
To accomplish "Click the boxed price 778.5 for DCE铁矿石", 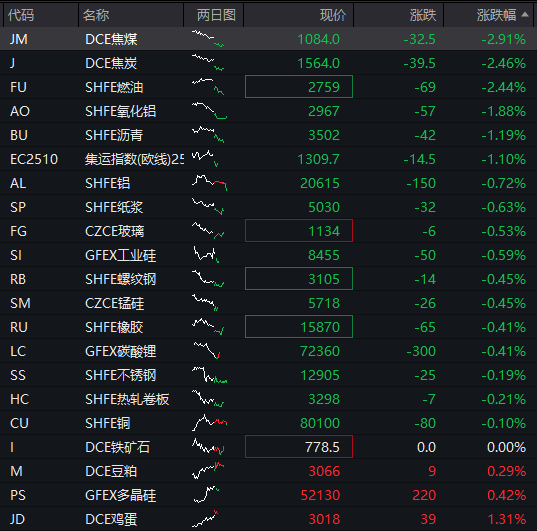I will pyautogui.click(x=299, y=446).
